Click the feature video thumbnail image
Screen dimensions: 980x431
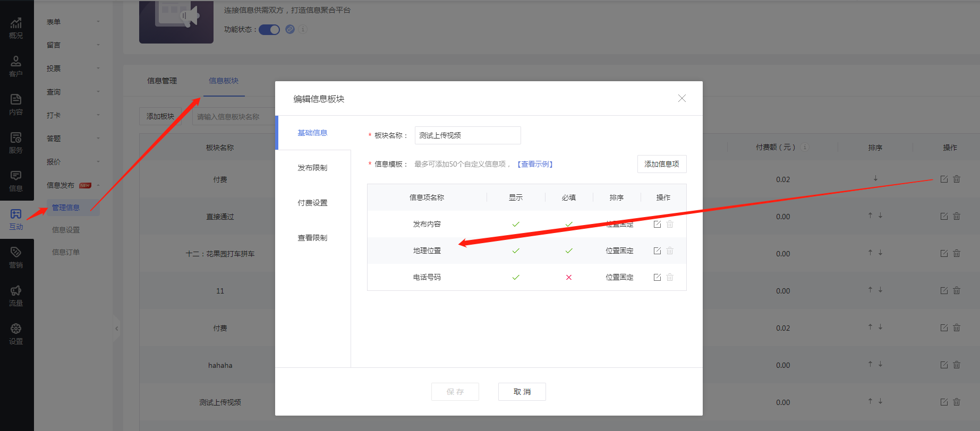(176, 21)
